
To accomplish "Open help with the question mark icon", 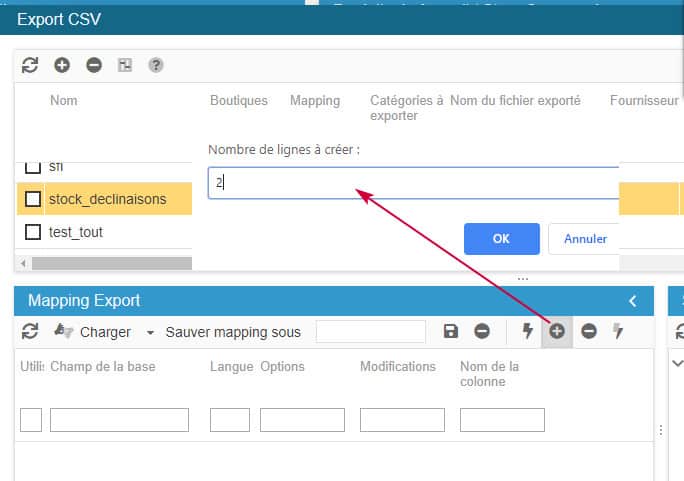I will [156, 65].
